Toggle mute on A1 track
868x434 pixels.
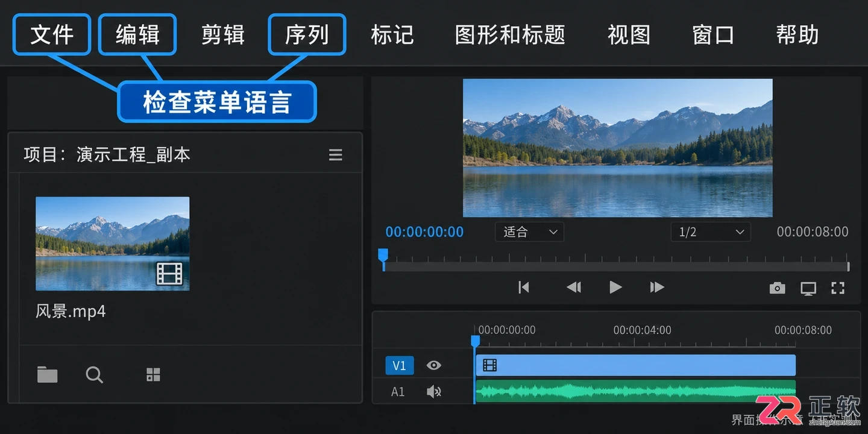point(434,392)
